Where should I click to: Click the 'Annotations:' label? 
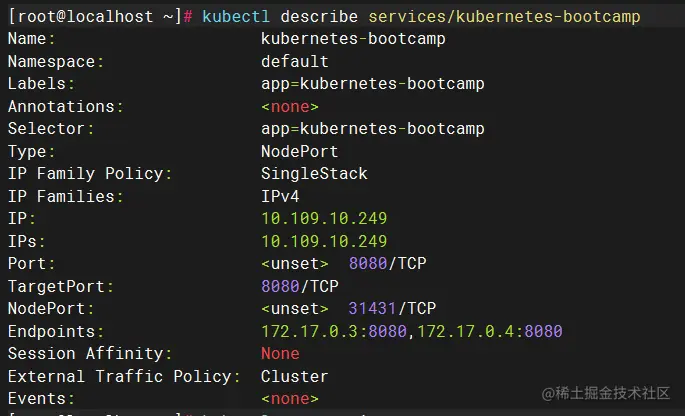tap(66, 106)
